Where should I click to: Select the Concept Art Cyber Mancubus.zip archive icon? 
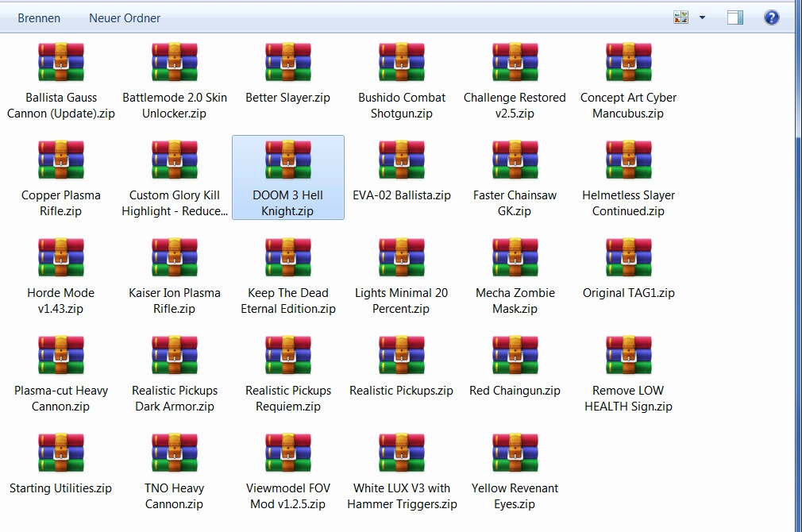[629, 63]
